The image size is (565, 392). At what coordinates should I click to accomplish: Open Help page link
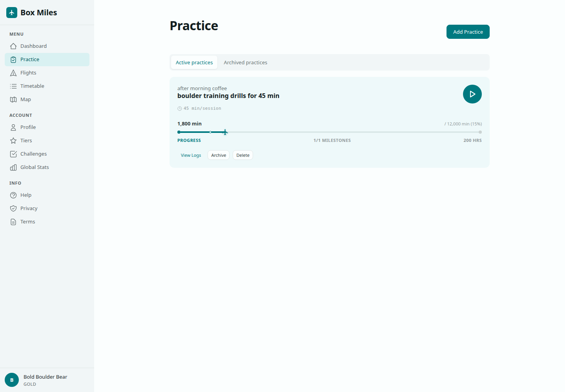[47, 195]
